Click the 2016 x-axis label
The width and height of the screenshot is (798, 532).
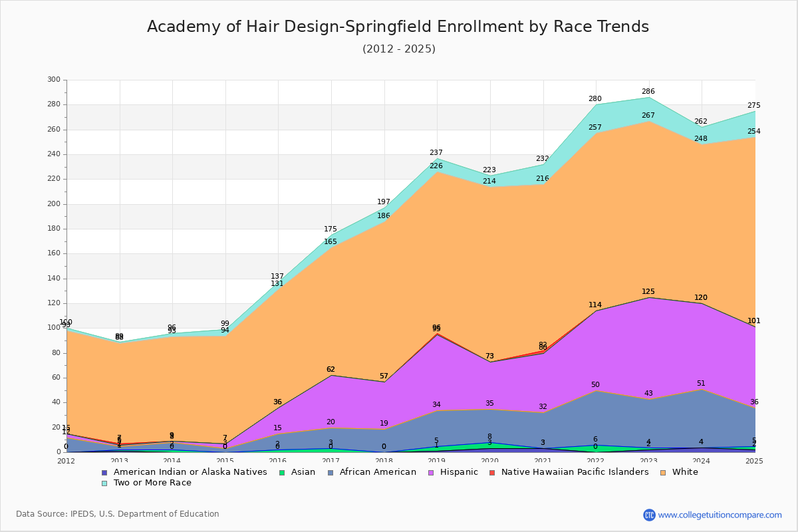pos(279,460)
